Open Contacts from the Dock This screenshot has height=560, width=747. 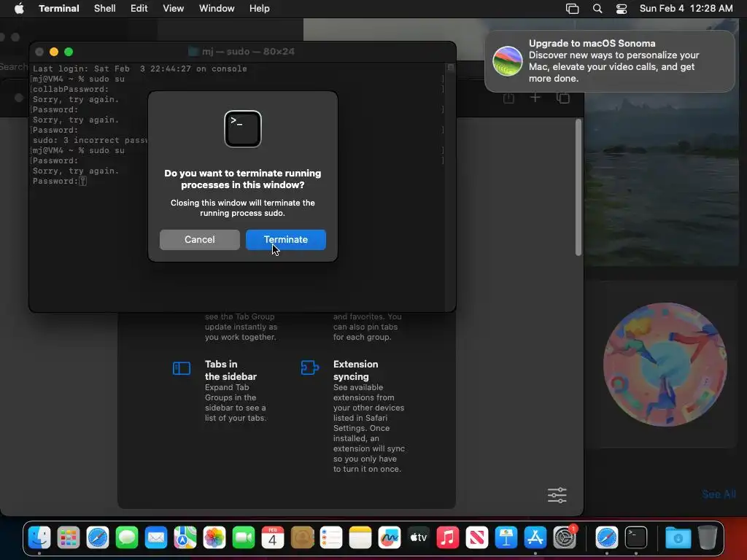(x=302, y=538)
